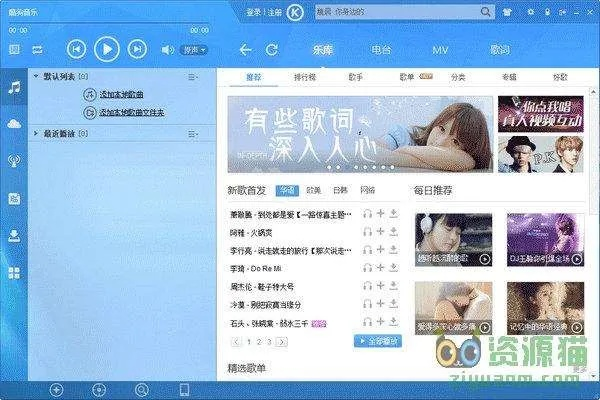Open the radio broadcast sidebar icon
This screenshot has width=600, height=400.
pos(14,160)
